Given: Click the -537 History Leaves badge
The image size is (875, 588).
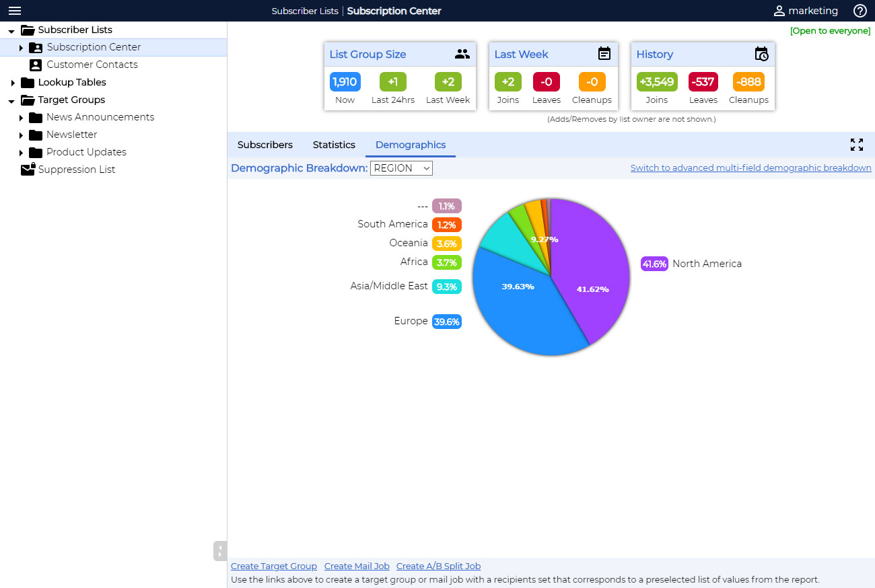Looking at the screenshot, I should tap(703, 82).
